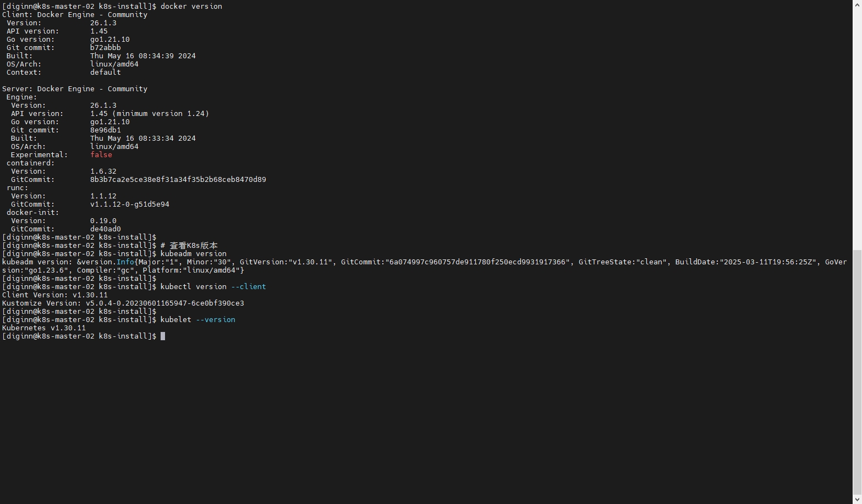Click the 'Client: Docker Engine - Community' heading
Image resolution: width=862 pixels, height=504 pixels.
coord(75,15)
